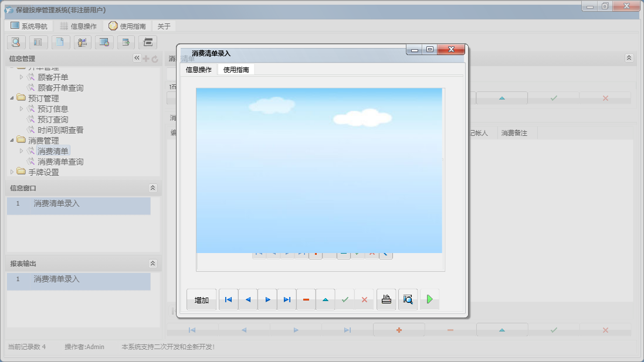Jump to last record in dialog toolbar
The image size is (644, 362).
point(287,299)
